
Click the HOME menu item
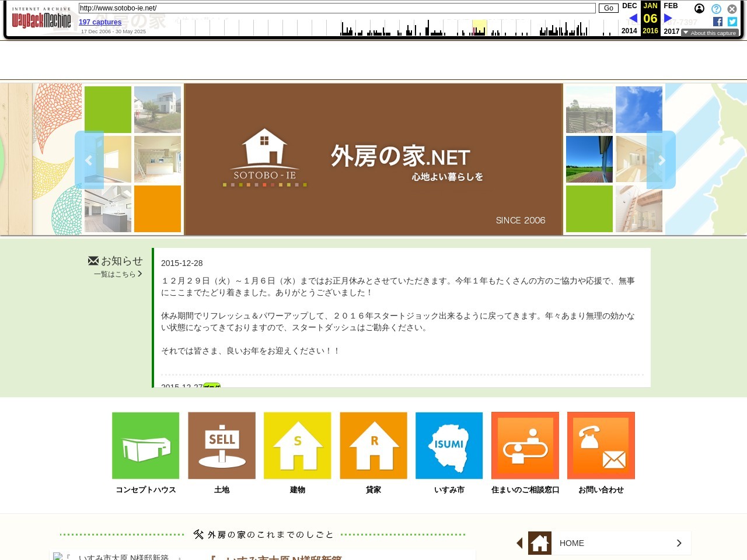tap(610, 543)
